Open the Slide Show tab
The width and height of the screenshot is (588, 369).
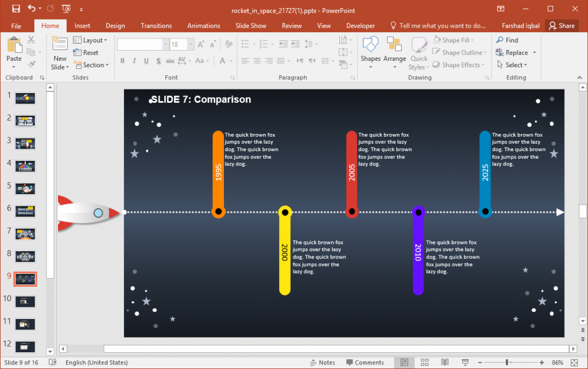pyautogui.click(x=250, y=25)
